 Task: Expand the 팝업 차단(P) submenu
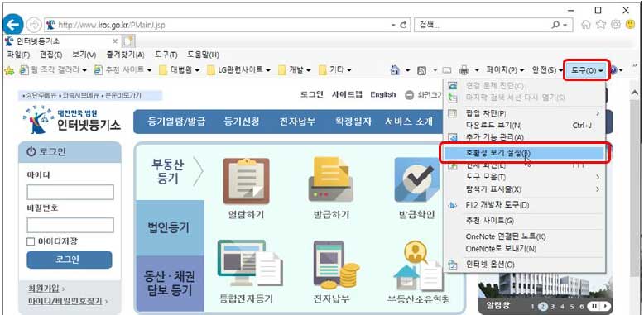pos(597,113)
